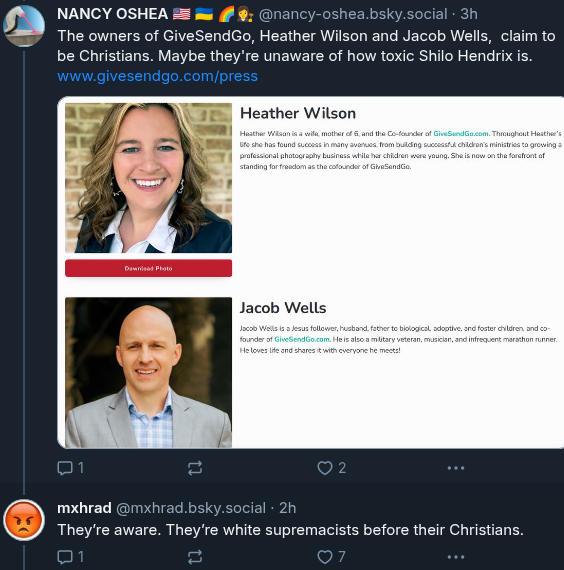Click reply icon on Nancy Oshea's post
This screenshot has height=570, width=564.
click(65, 468)
